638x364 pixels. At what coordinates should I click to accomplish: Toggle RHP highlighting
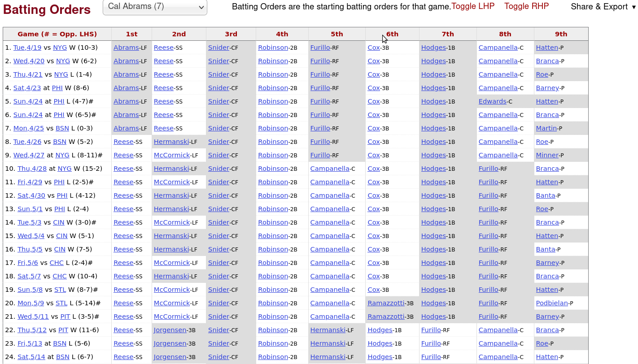tap(526, 6)
